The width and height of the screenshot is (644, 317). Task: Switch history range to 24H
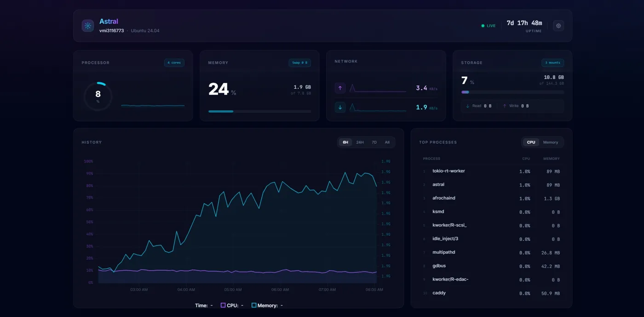tap(360, 142)
